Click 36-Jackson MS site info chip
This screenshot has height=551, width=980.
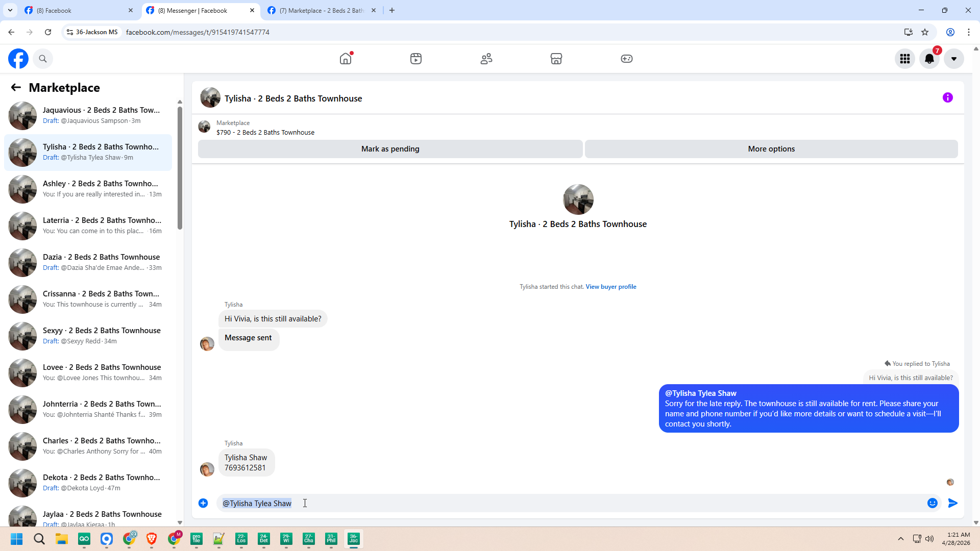coord(92,32)
